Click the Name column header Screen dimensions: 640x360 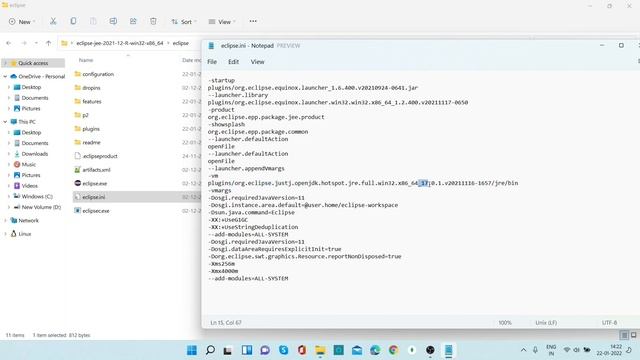point(86,60)
